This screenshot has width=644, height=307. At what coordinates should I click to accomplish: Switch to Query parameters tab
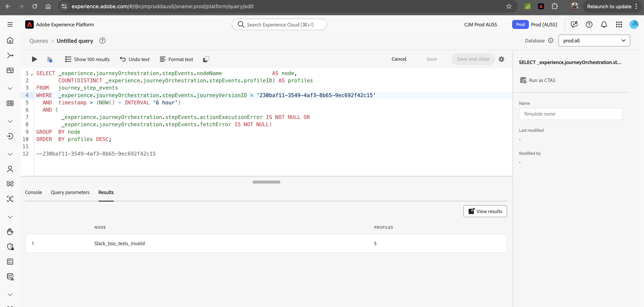click(x=70, y=192)
